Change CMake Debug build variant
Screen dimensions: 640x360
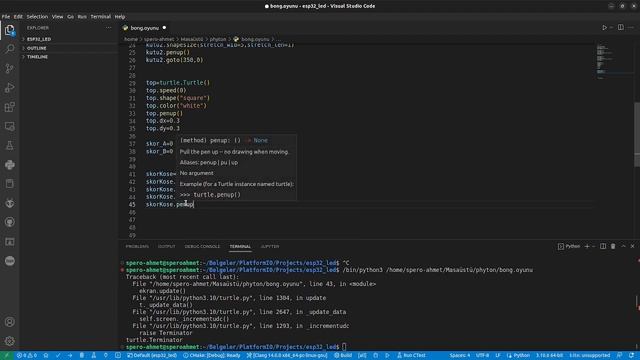click(211, 356)
